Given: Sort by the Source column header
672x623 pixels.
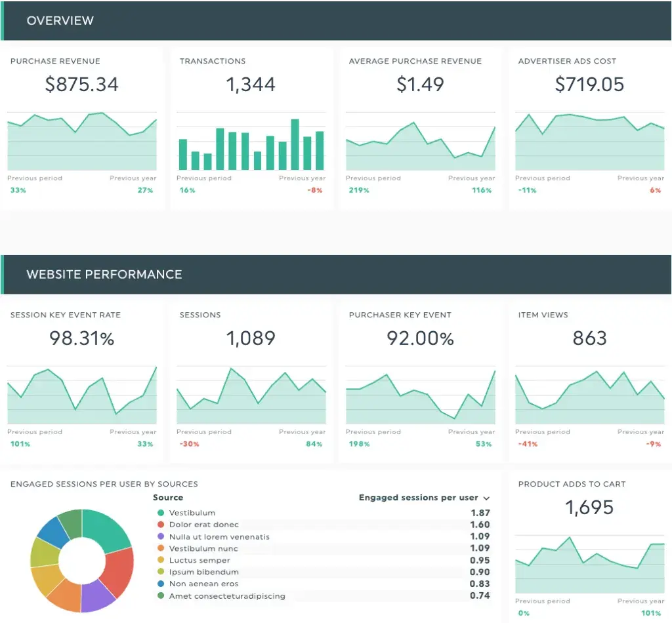Looking at the screenshot, I should [x=169, y=498].
